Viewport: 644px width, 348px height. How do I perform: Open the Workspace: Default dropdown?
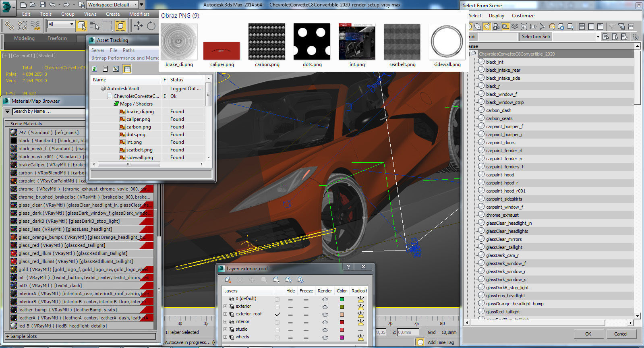point(112,5)
